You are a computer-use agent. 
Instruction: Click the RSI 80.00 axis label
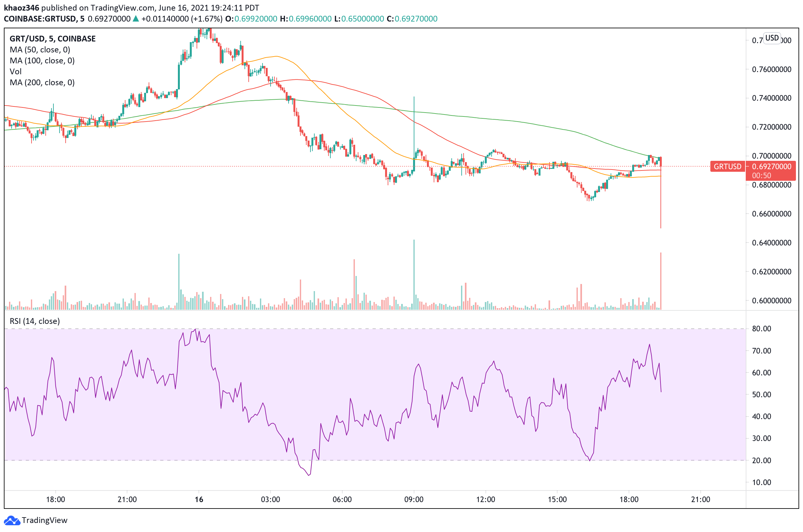click(761, 328)
